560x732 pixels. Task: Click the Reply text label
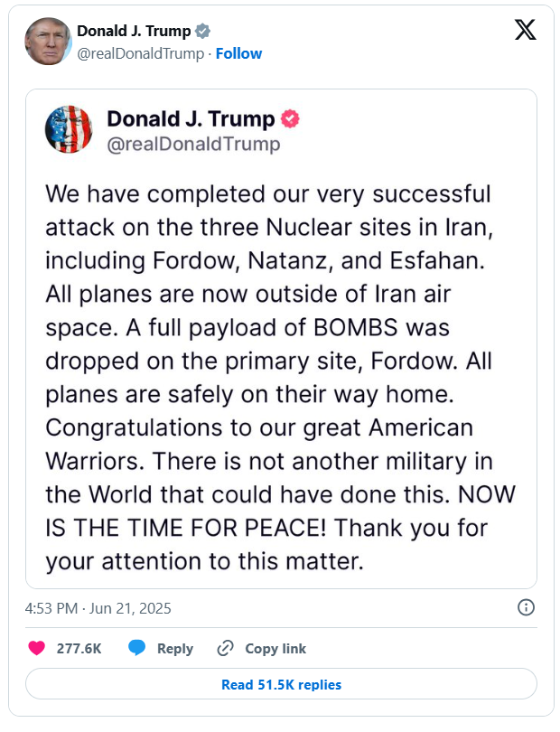(175, 648)
